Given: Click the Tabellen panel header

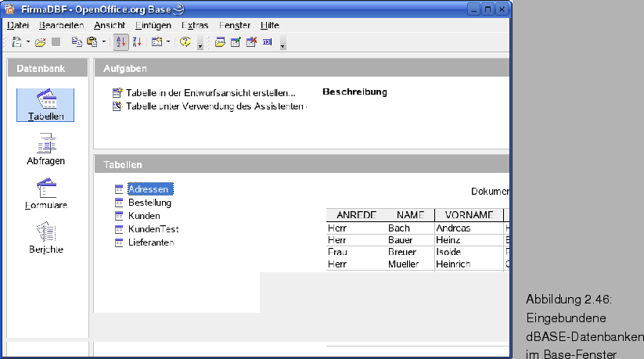Looking at the screenshot, I should click(x=302, y=164).
